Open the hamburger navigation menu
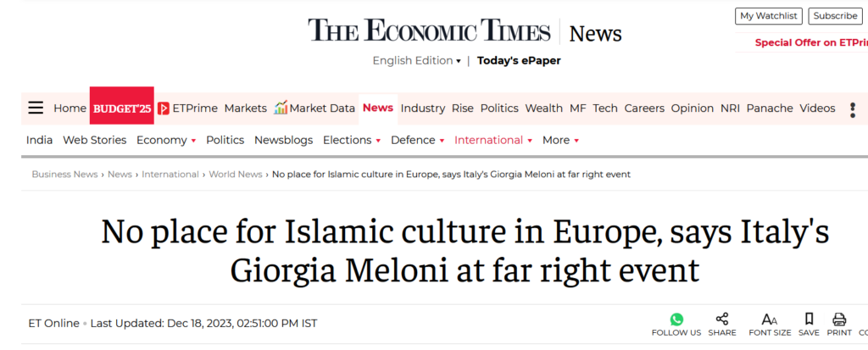The width and height of the screenshot is (868, 350). [36, 108]
